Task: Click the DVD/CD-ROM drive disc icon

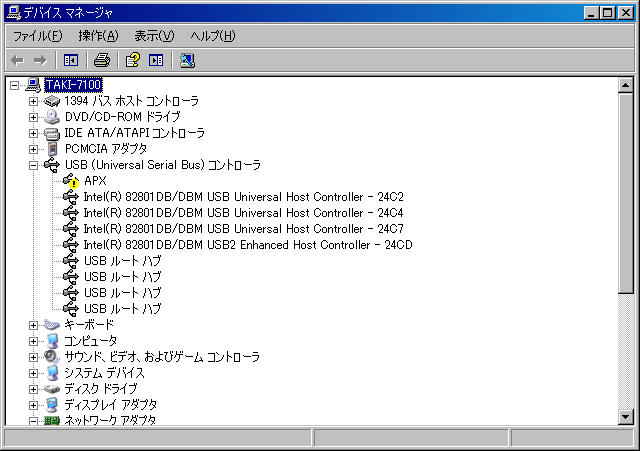Action: (x=52, y=117)
